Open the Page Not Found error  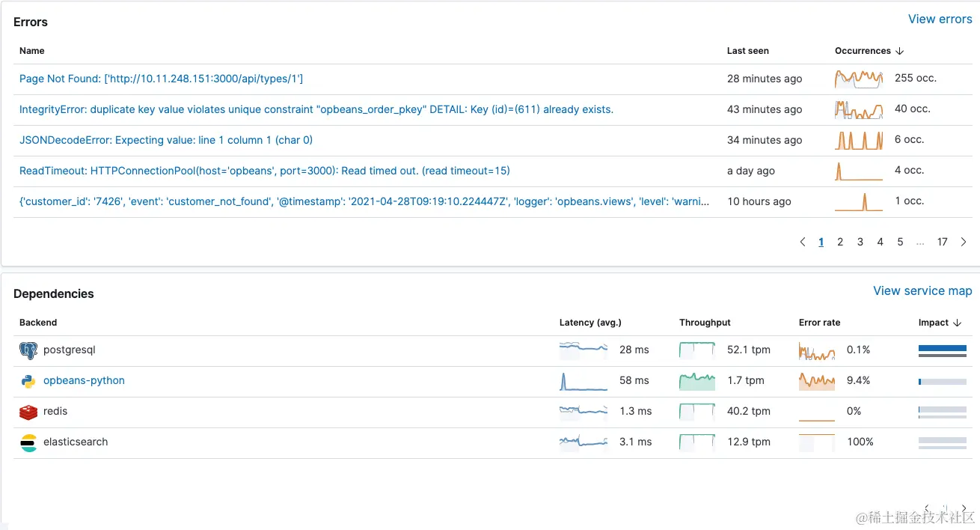point(161,79)
